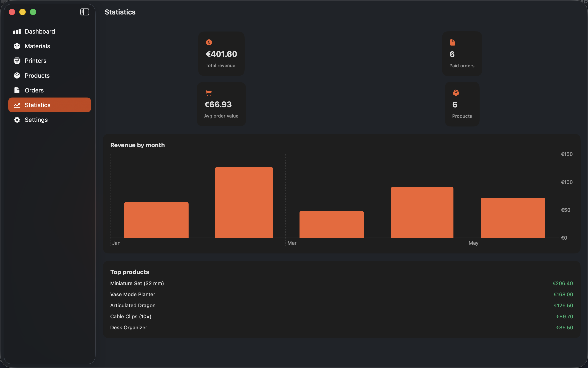Click the €126.50 product revenue
This screenshot has width=588, height=368.
point(563,305)
